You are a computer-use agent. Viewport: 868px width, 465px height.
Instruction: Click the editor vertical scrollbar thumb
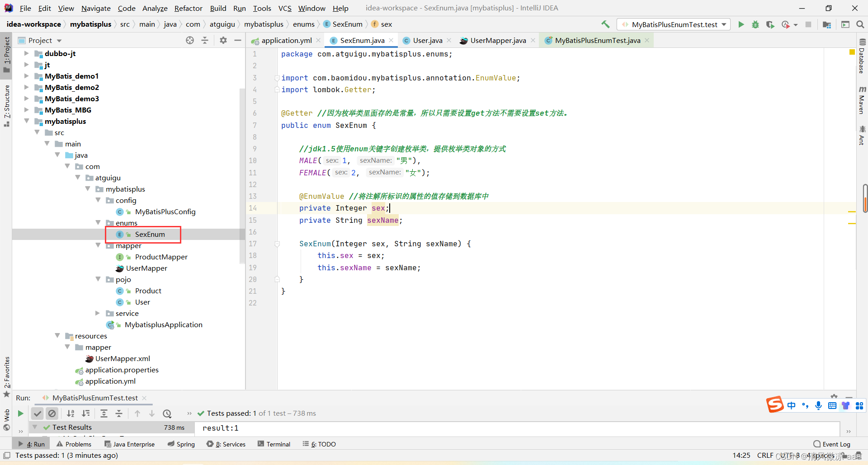click(864, 198)
